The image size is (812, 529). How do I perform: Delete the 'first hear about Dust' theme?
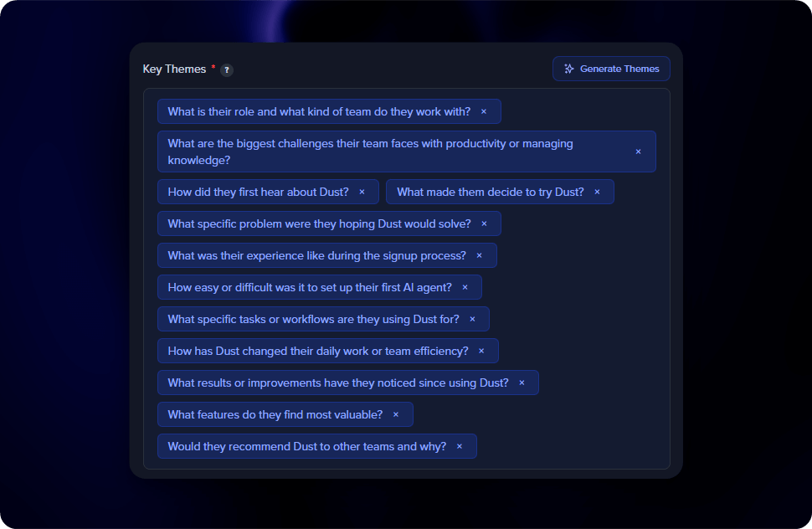click(x=362, y=192)
